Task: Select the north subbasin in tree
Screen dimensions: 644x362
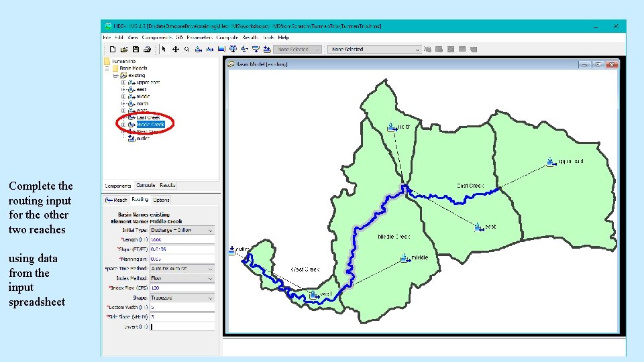Action: pyautogui.click(x=142, y=103)
